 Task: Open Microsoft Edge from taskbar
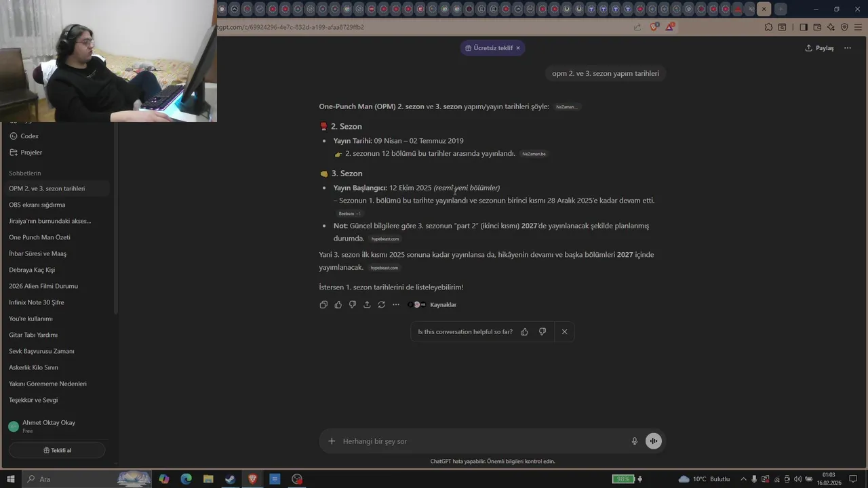[x=186, y=479]
